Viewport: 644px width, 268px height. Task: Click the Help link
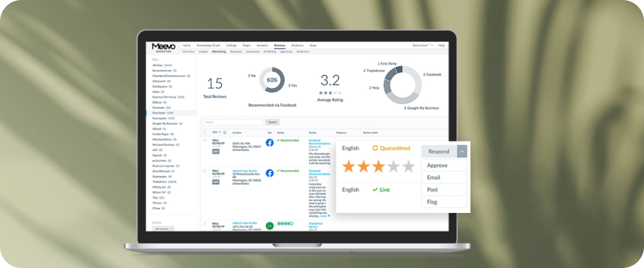click(x=441, y=45)
